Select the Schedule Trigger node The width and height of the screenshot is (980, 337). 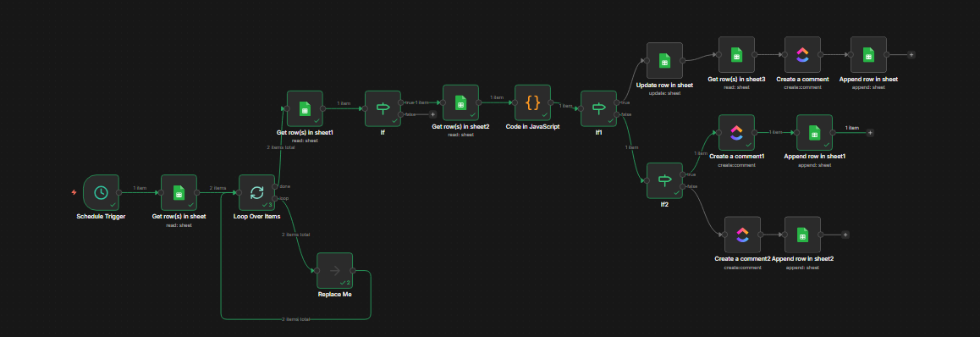coord(101,192)
